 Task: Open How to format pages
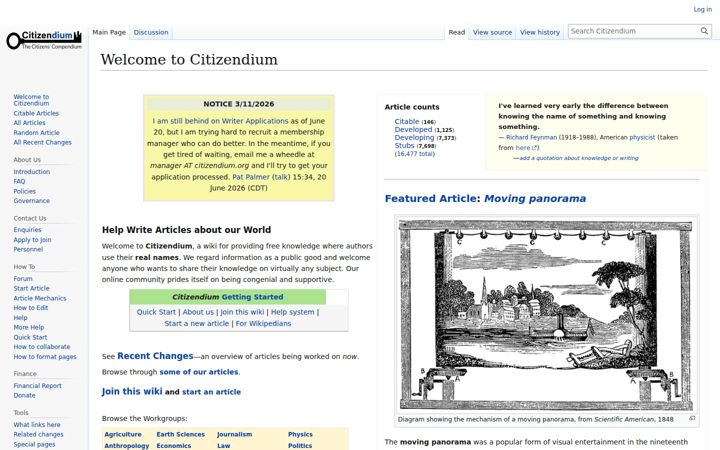[x=45, y=357]
